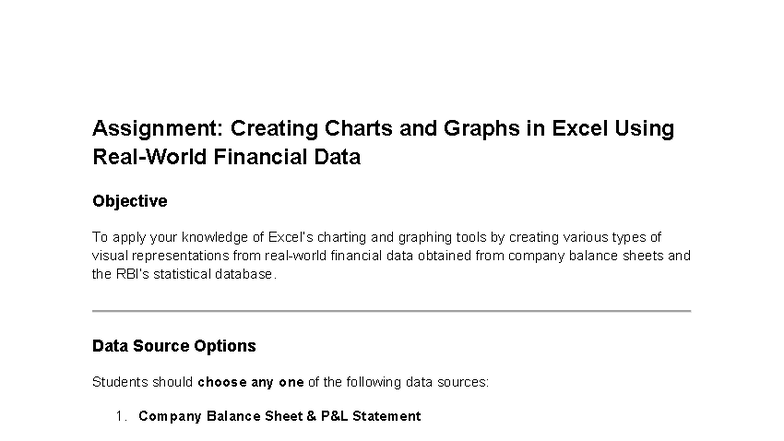This screenshot has width=784, height=441.
Task: Click the horizontal divider line
Action: click(392, 311)
